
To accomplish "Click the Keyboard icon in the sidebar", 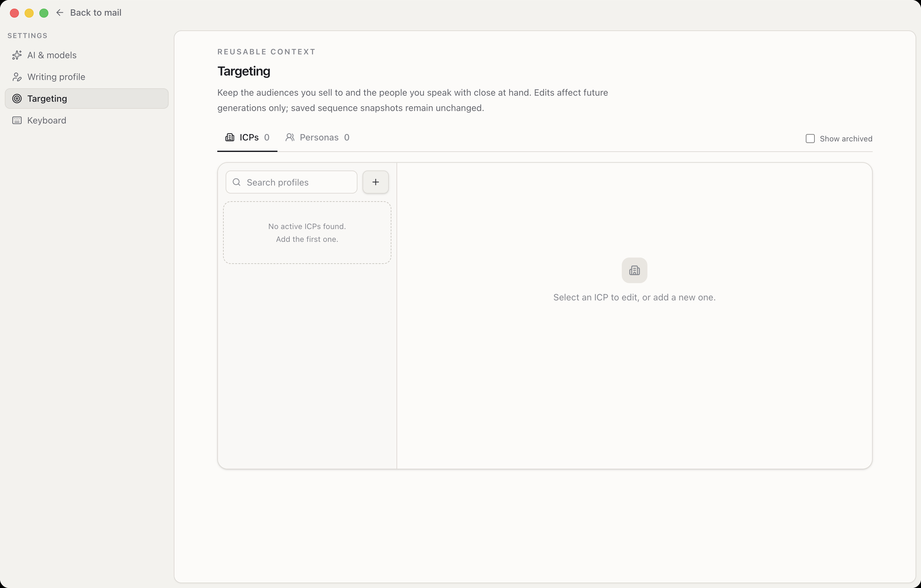I will tap(17, 120).
